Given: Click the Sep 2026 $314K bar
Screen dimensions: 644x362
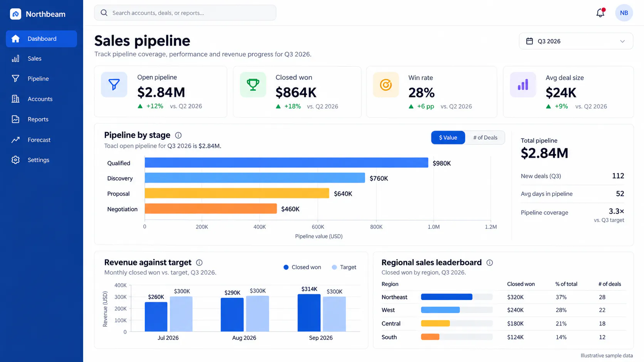Looking at the screenshot, I should (309, 313).
